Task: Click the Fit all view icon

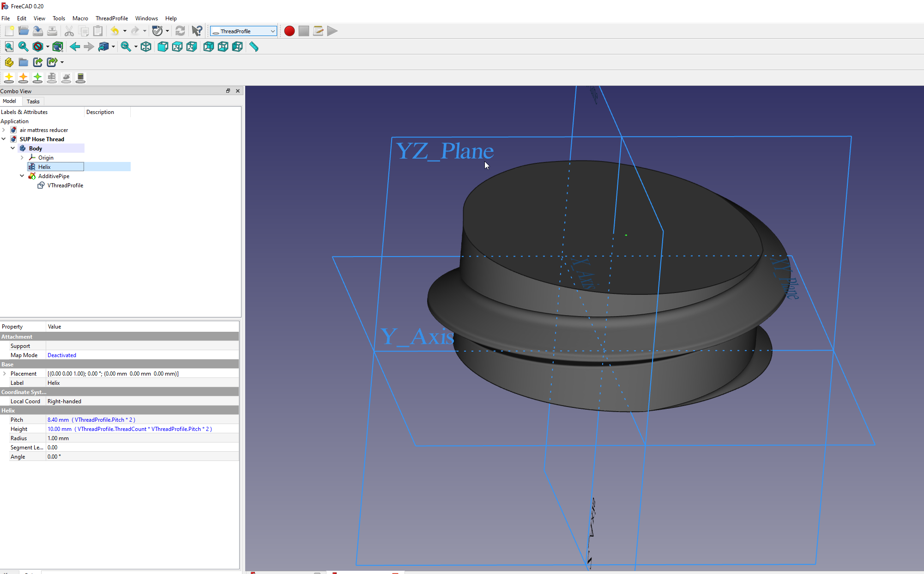Action: pyautogui.click(x=9, y=47)
